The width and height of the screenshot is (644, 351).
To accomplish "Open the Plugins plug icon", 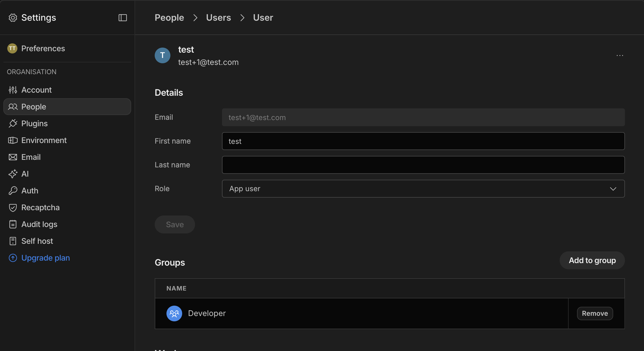I will (x=13, y=123).
